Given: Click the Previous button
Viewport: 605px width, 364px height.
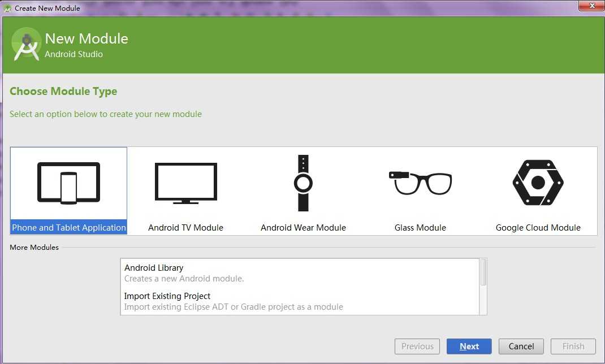Looking at the screenshot, I should 417,346.
